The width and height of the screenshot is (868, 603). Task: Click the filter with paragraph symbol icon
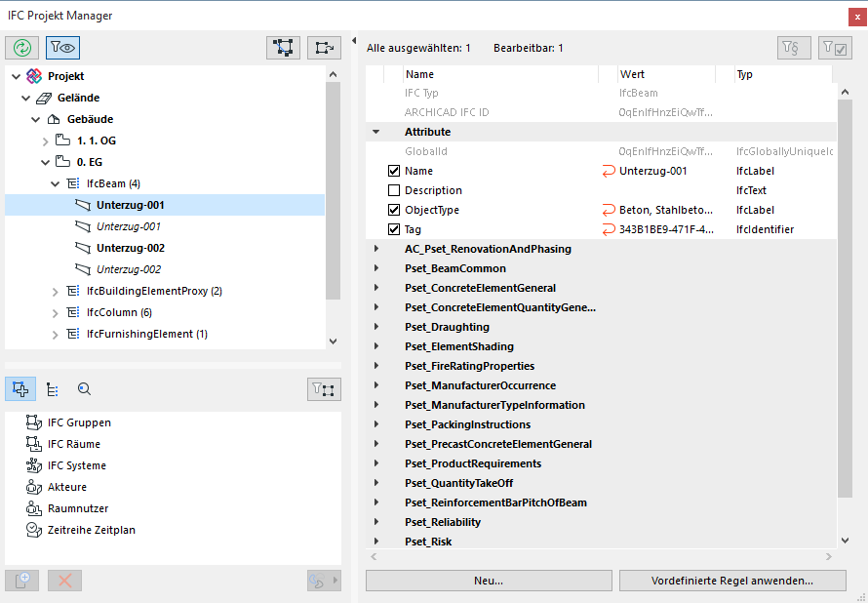point(794,48)
